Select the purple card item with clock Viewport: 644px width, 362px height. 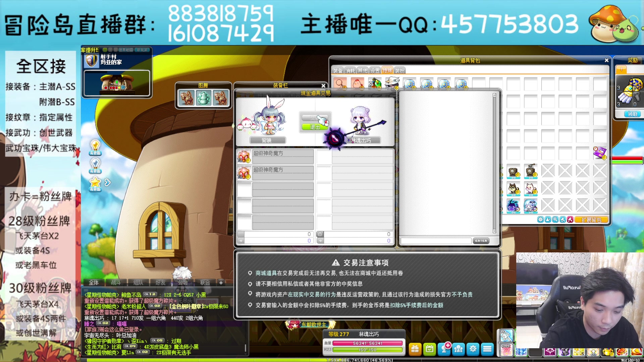tap(600, 153)
